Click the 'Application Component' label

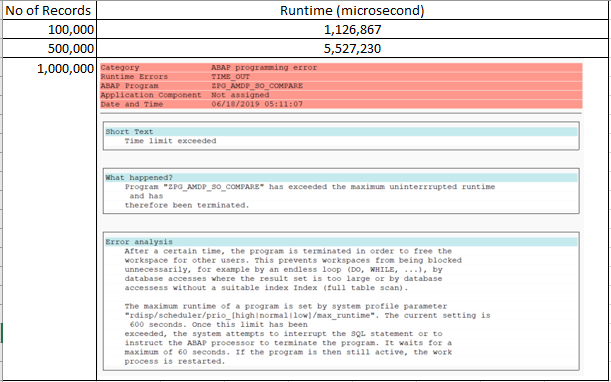pos(151,95)
